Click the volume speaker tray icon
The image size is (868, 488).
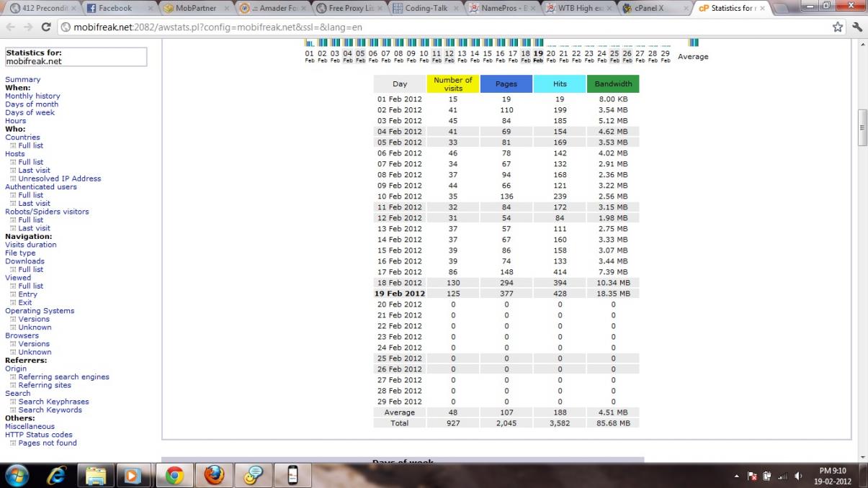click(797, 476)
